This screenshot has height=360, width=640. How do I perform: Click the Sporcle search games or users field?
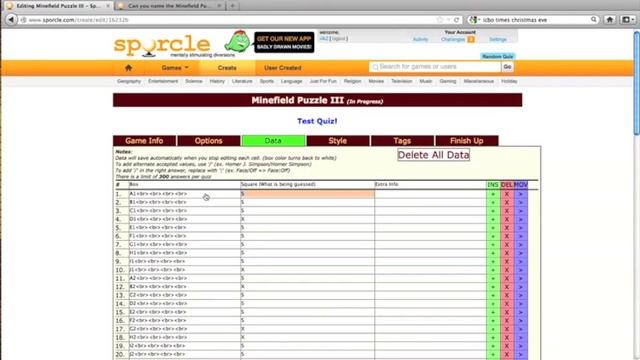click(435, 67)
